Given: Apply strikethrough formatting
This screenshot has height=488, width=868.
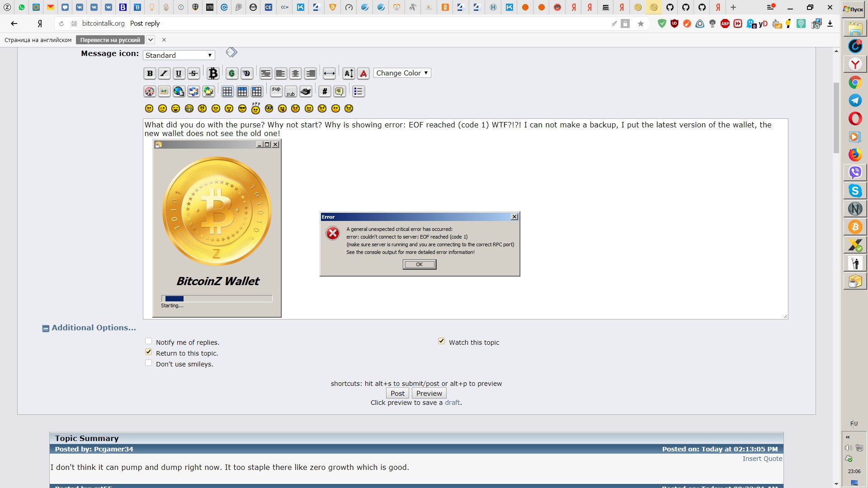Looking at the screenshot, I should [193, 73].
